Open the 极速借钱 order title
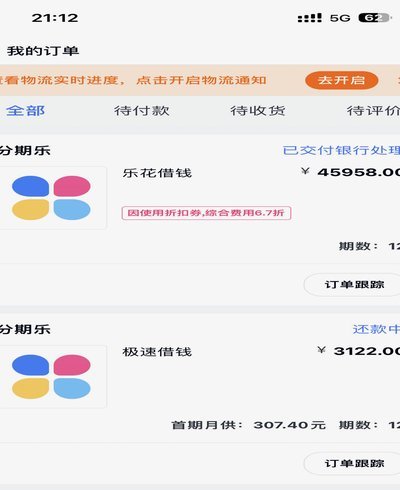This screenshot has height=490, width=400. click(157, 352)
